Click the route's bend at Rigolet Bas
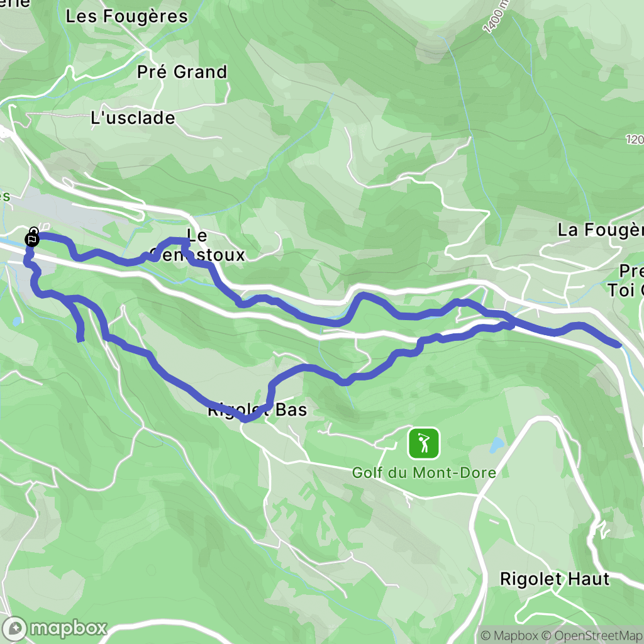Viewport: 644px width, 644px height. tap(245, 419)
